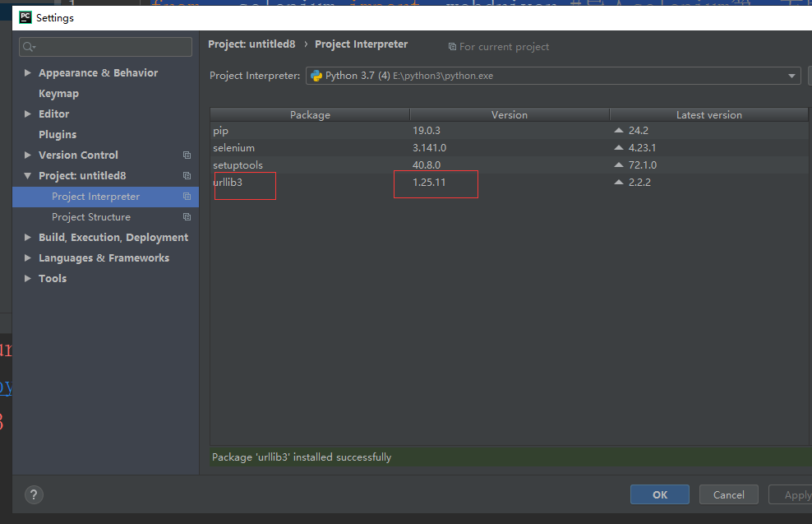Select the selenium package row
This screenshot has height=524, width=812.
[x=509, y=148]
